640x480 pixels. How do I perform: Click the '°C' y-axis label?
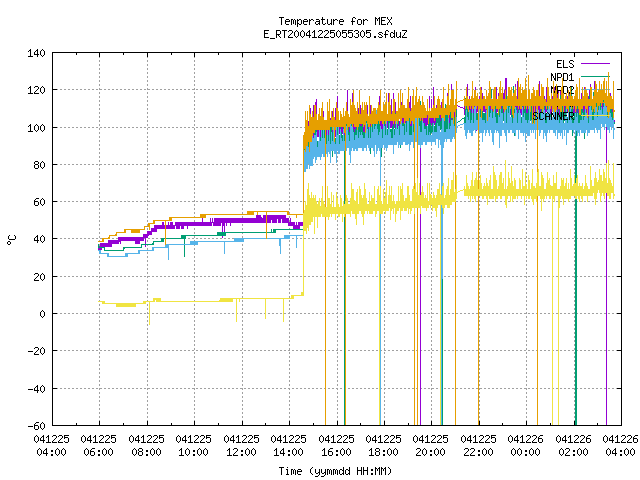11,240
